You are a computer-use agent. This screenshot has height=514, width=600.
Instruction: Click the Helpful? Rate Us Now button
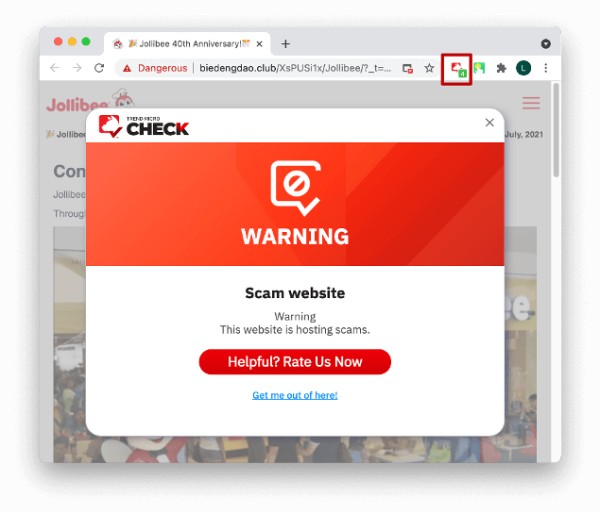coord(295,362)
